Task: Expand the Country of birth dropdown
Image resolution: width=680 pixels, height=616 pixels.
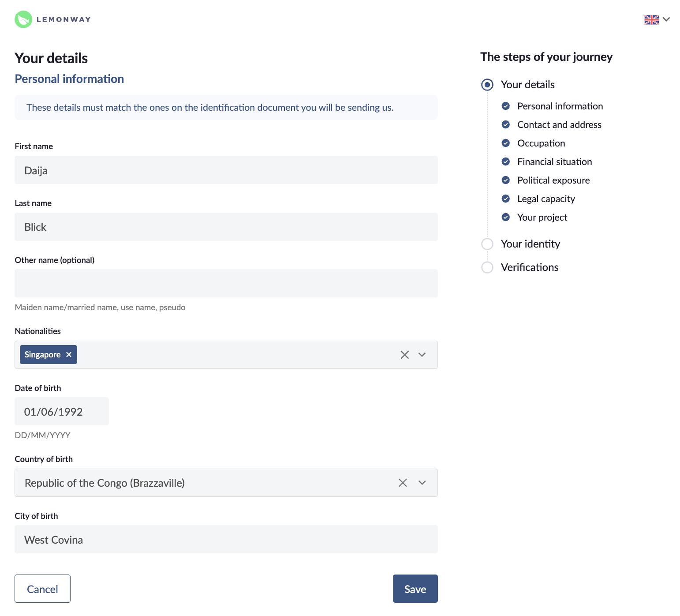Action: (x=422, y=483)
